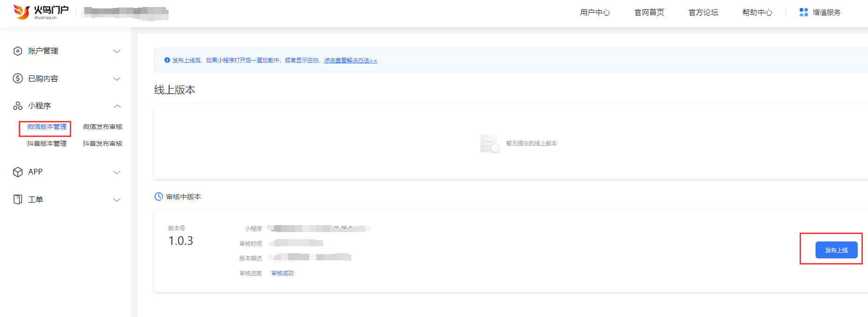Click the blue info icon in the notice
Screen dimensions: 868x317
167,60
